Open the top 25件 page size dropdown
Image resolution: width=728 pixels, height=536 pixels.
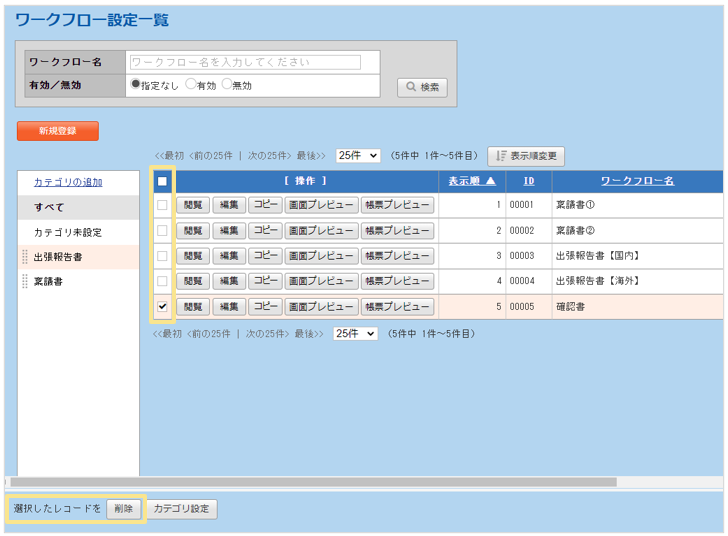358,156
